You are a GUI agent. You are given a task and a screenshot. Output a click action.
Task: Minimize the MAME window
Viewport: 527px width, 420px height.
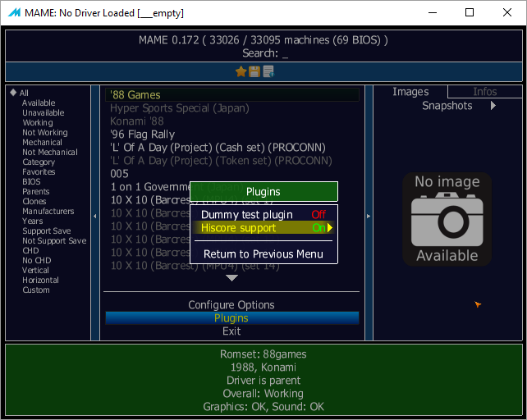click(x=433, y=13)
